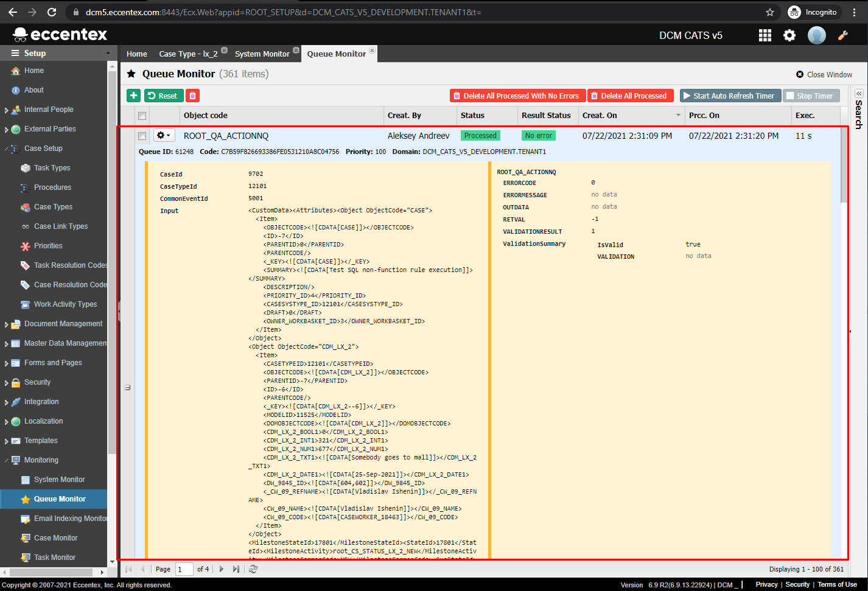Open the user avatar profile menu
The width and height of the screenshot is (868, 591).
pos(816,35)
